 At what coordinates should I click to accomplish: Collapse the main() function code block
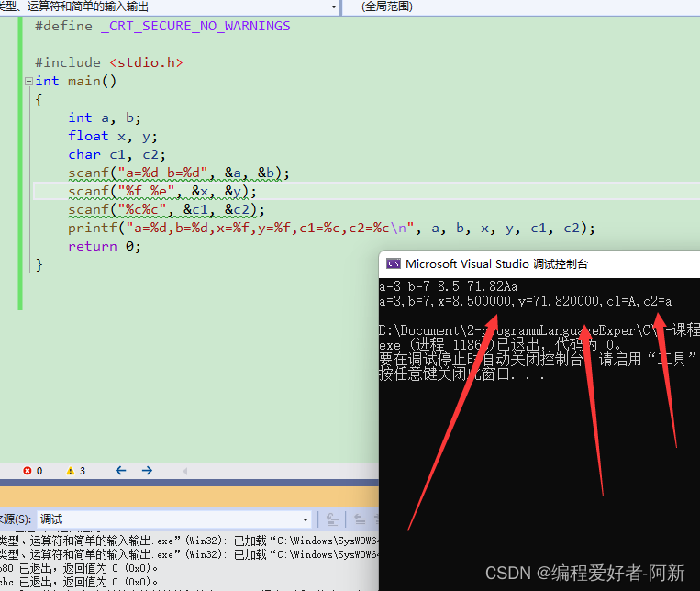click(28, 81)
